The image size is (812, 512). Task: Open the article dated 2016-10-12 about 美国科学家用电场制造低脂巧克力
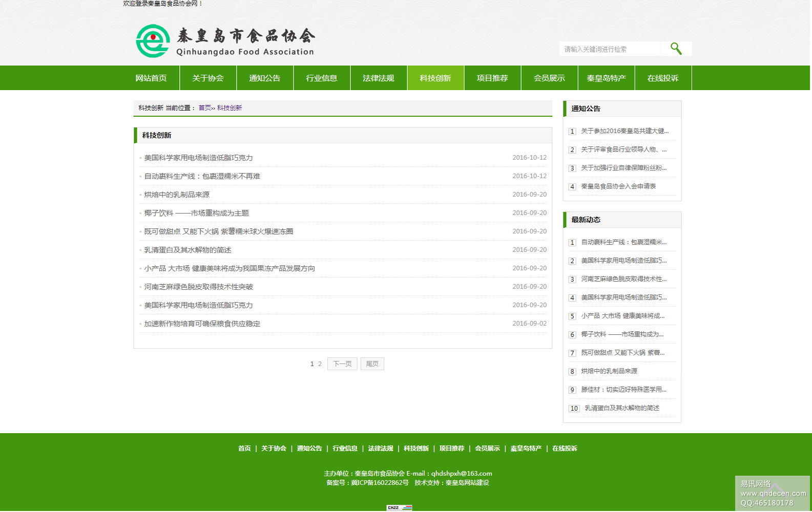[x=198, y=158]
